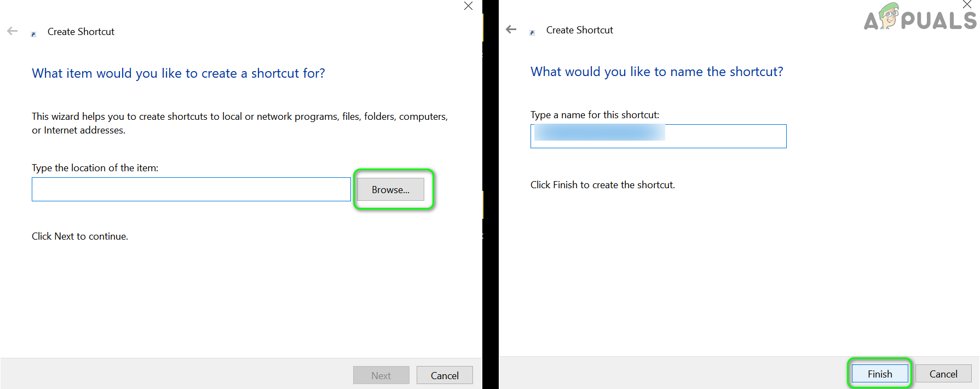Open the Browse file dialog
980x389 pixels.
[390, 190]
